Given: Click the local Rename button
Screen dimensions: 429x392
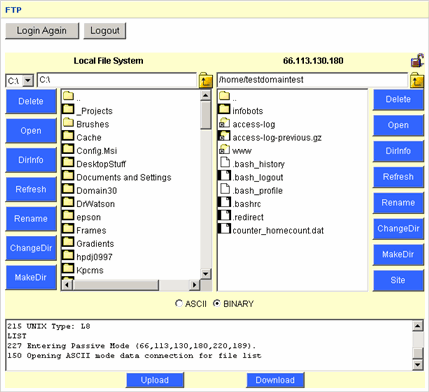Looking at the screenshot, I should tap(31, 219).
